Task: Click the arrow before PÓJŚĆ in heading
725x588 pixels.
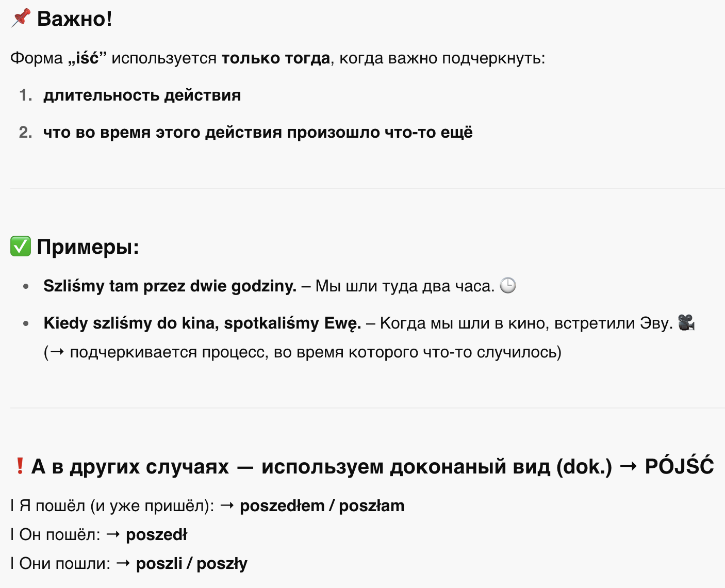Action: [x=628, y=466]
